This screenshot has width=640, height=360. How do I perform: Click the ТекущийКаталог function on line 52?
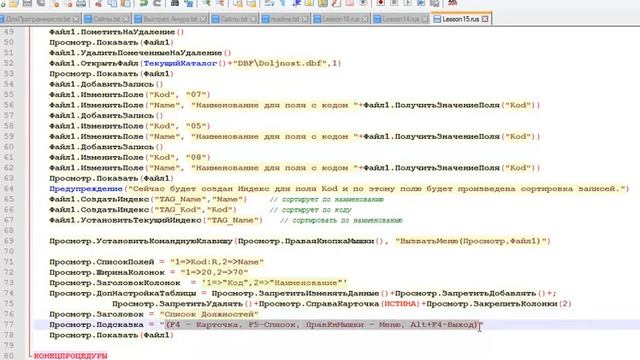[180, 63]
